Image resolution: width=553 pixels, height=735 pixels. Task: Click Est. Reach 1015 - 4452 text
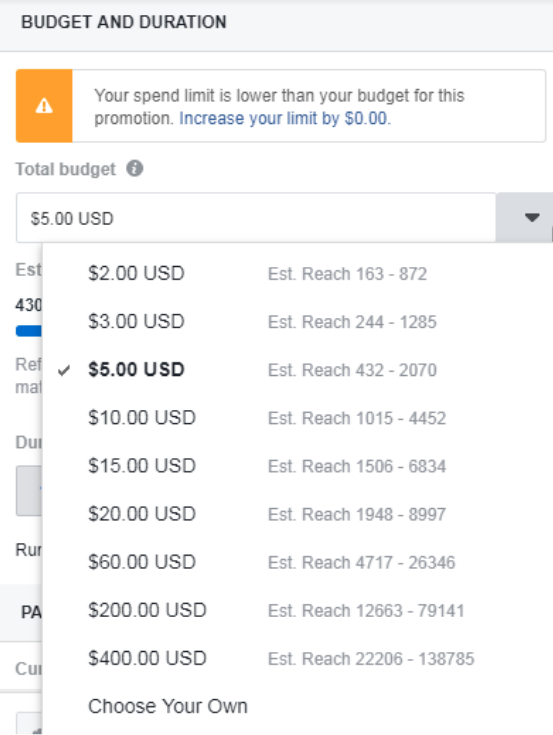357,418
